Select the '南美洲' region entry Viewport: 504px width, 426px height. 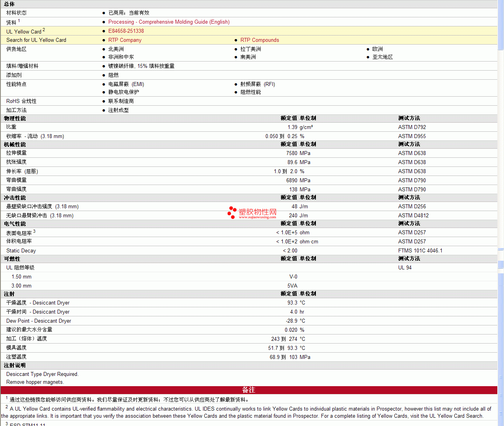[248, 57]
